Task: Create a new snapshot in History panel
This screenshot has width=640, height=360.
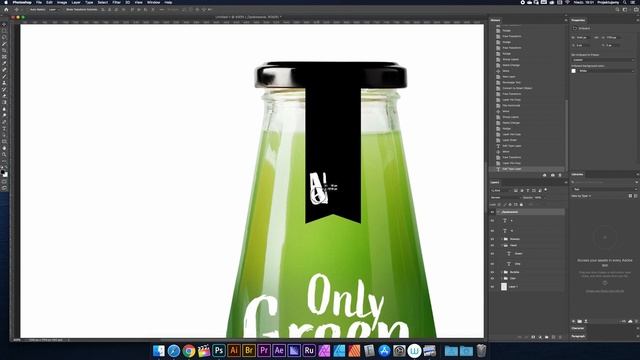Action: [553, 175]
